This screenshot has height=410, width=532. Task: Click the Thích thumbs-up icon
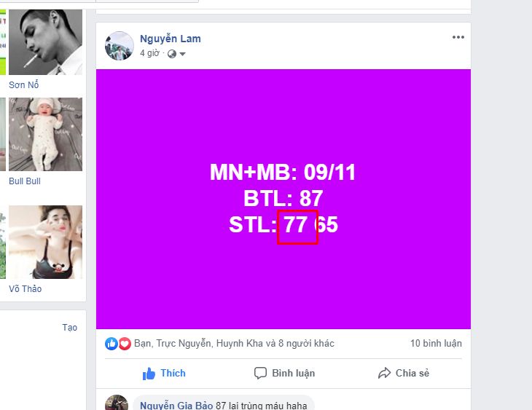[x=149, y=374]
